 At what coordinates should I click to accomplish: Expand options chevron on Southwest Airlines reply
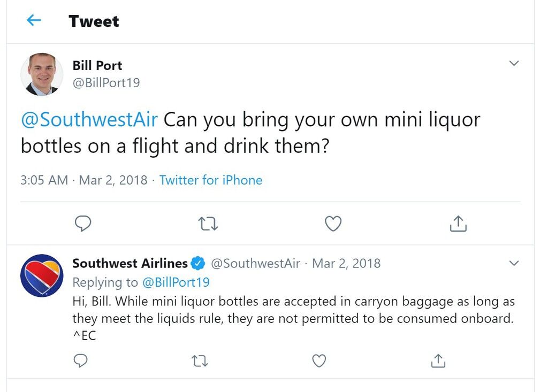click(x=514, y=263)
